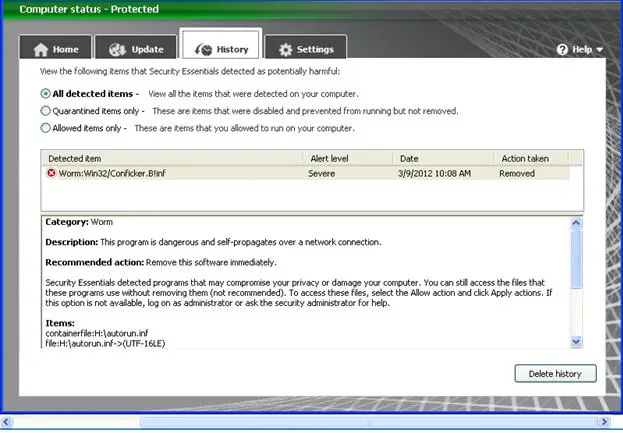The width and height of the screenshot is (623, 433).
Task: Sort by Detected item column header
Action: point(172,159)
